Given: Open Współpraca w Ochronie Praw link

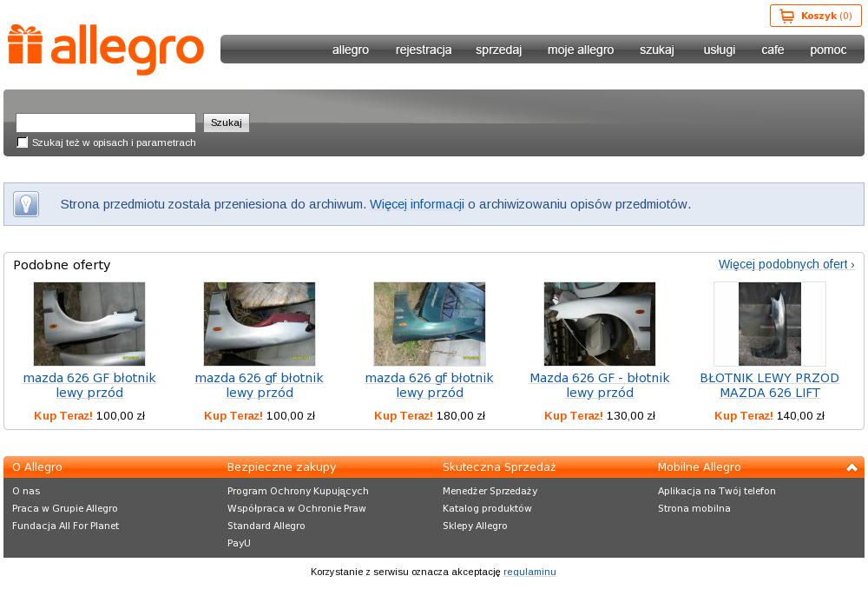Looking at the screenshot, I should click(x=297, y=508).
